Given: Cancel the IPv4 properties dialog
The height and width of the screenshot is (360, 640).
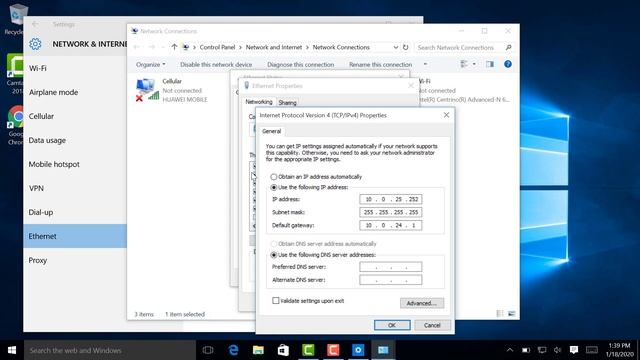Looking at the screenshot, I should click(432, 325).
